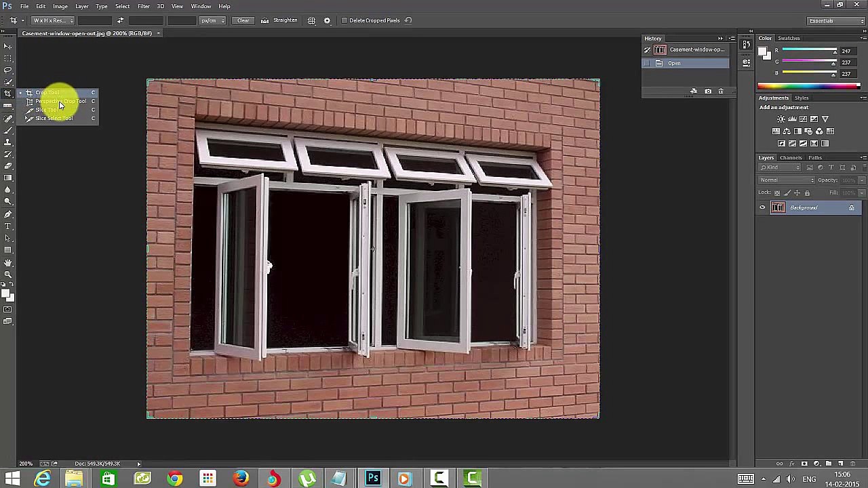Open the Opacity slider dropdown arrow
Viewport: 868px width, 488px height.
click(861, 180)
